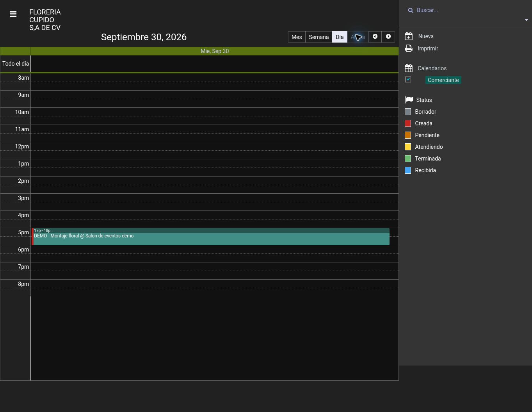The image size is (532, 412).
Task: Select the Día view tab
Action: (x=340, y=37)
